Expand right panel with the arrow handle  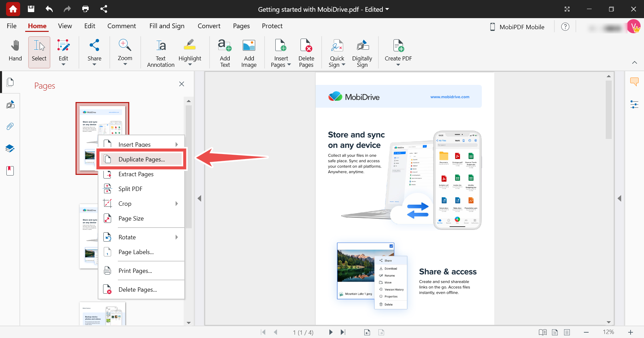(619, 198)
